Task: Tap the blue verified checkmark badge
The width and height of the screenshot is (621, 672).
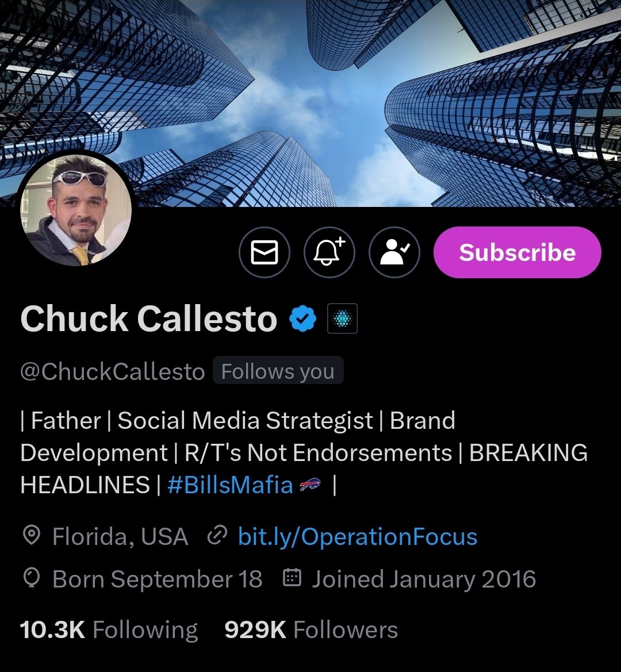Action: 303,318
